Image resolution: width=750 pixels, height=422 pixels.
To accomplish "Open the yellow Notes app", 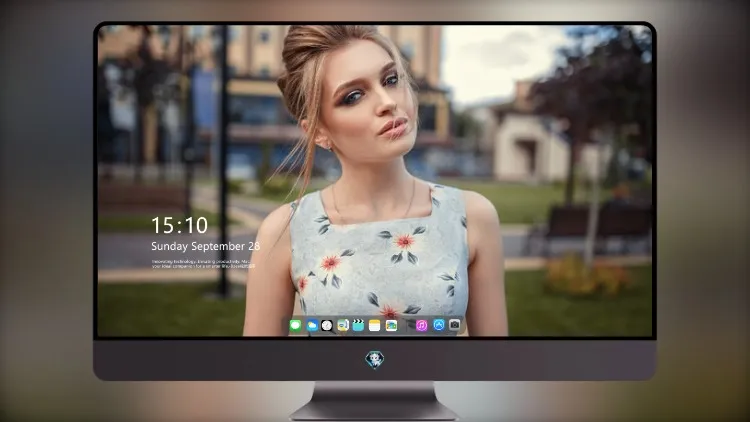I will (x=375, y=326).
